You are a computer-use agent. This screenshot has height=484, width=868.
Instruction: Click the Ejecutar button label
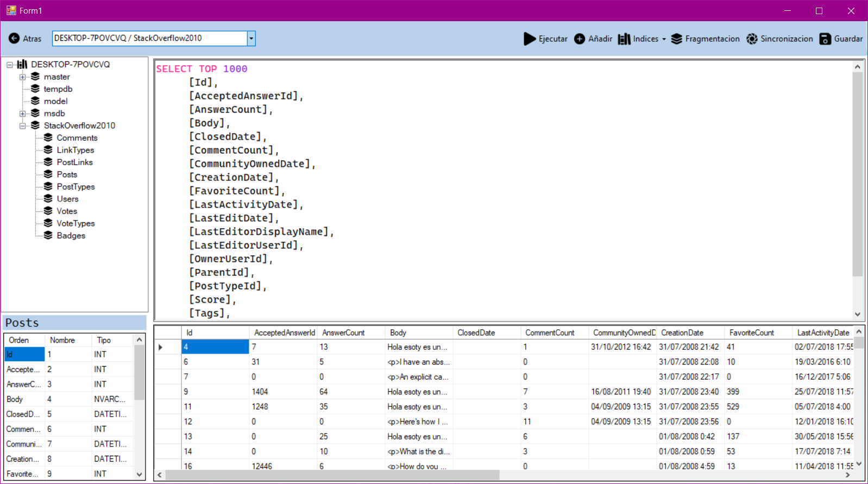(x=553, y=39)
